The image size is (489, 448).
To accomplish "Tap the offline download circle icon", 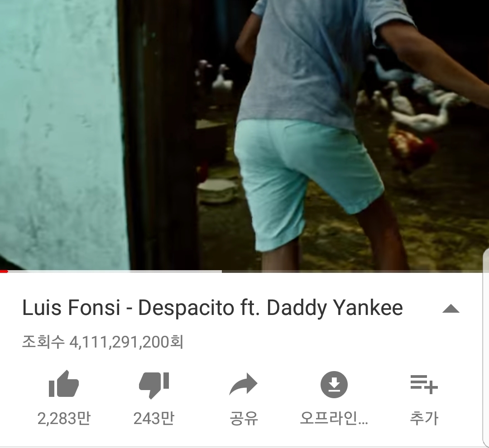I will [334, 384].
